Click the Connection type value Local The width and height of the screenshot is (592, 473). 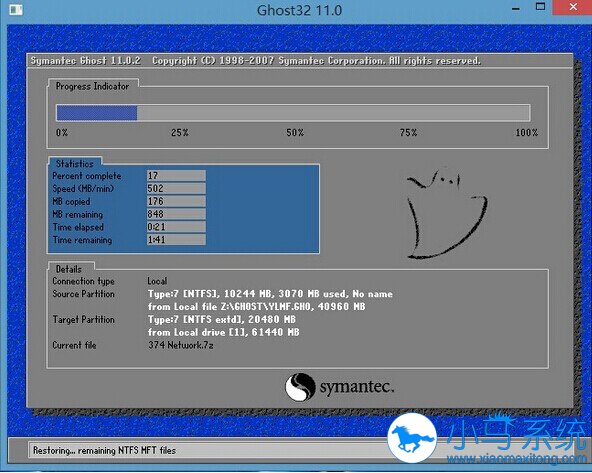coord(157,281)
